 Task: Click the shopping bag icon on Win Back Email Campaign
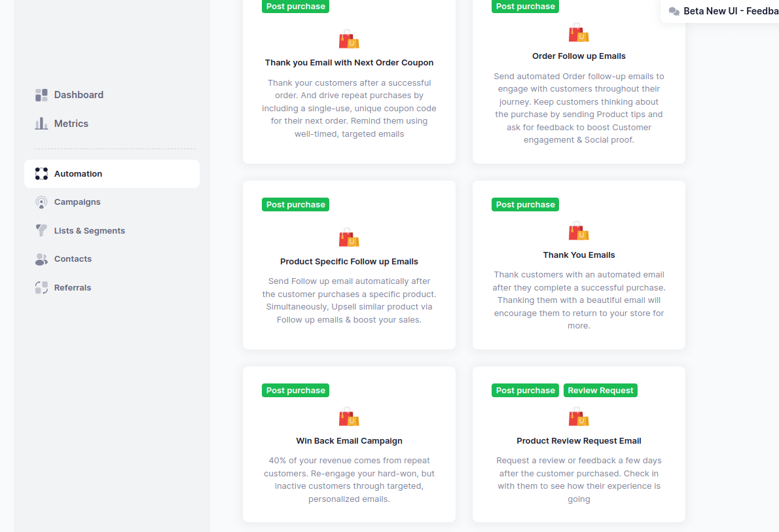(x=348, y=417)
